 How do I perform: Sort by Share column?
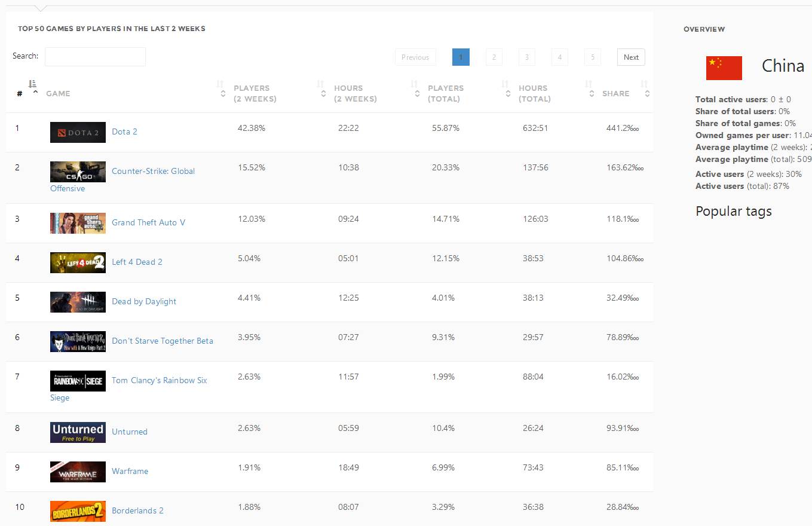pos(615,93)
